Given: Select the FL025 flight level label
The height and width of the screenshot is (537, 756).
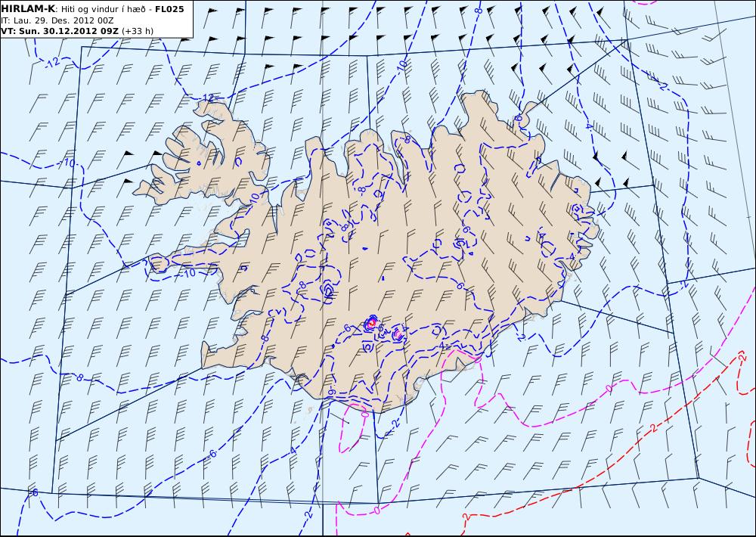Looking at the screenshot, I should tap(169, 9).
